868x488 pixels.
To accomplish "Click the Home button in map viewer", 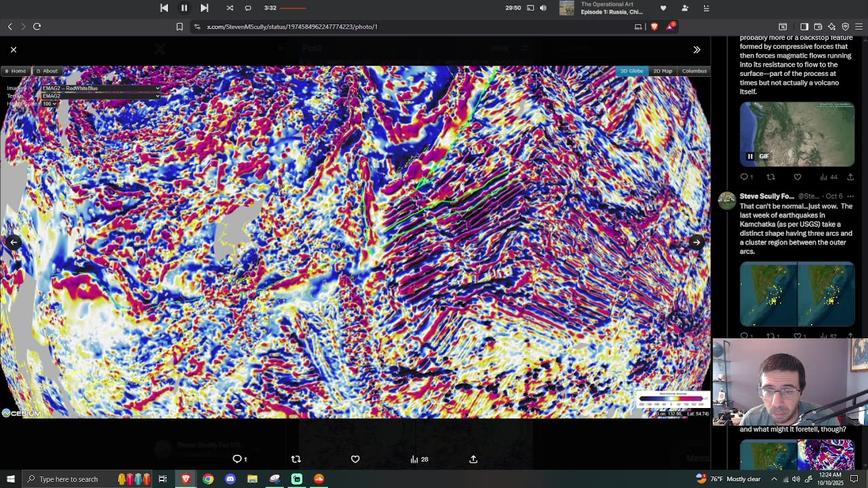I will (15, 71).
